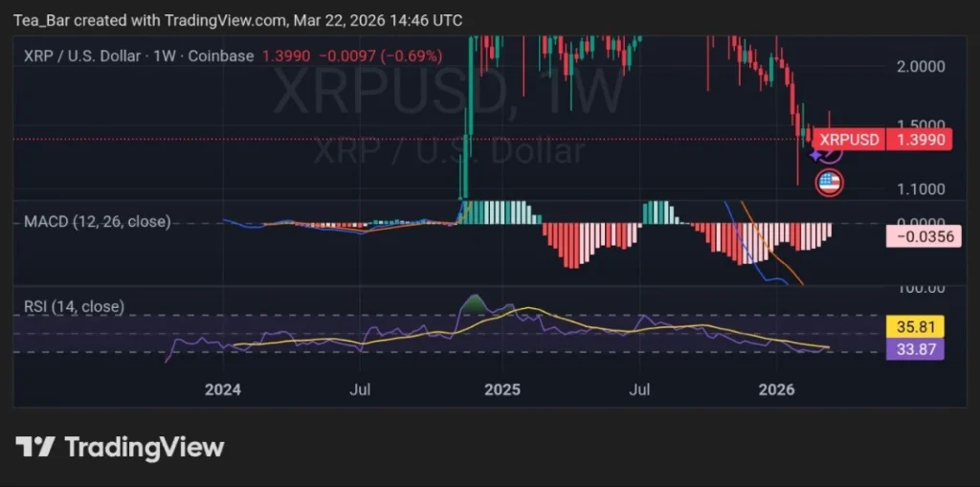This screenshot has width=980, height=487.
Task: Click the US flag event marker icon
Action: (830, 183)
